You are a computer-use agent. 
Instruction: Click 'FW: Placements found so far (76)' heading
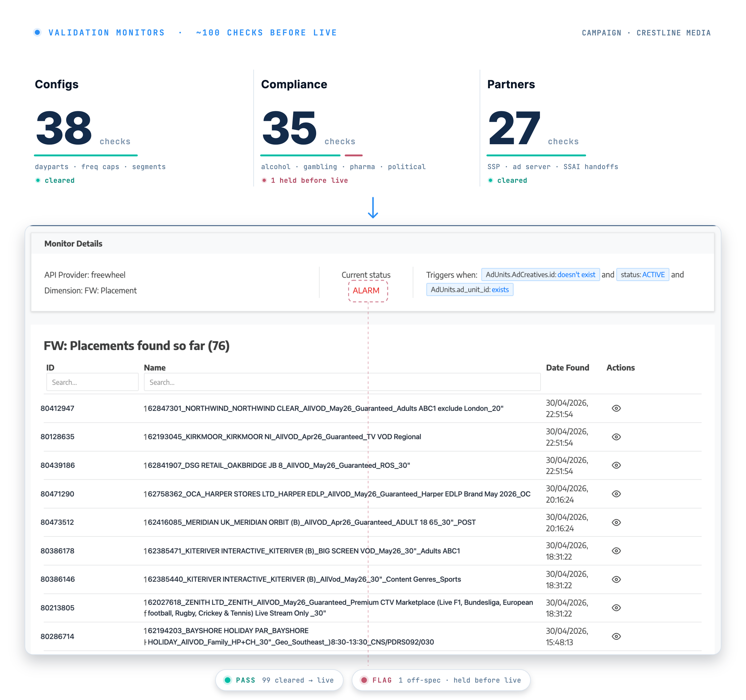coord(136,345)
